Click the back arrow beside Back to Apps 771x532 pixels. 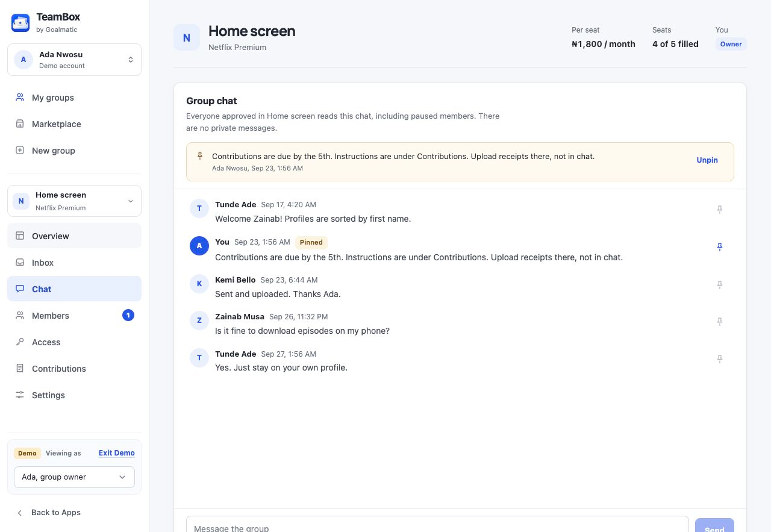19,513
